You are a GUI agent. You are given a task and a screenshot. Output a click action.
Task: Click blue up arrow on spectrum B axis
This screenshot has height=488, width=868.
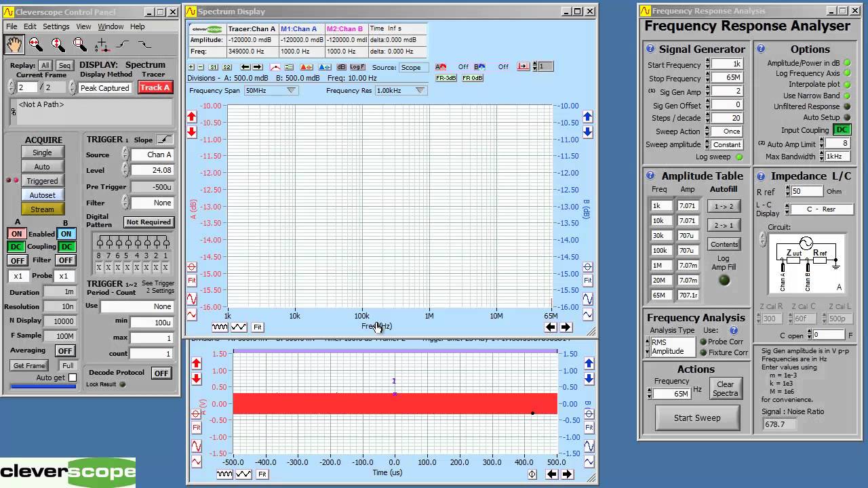(x=588, y=117)
